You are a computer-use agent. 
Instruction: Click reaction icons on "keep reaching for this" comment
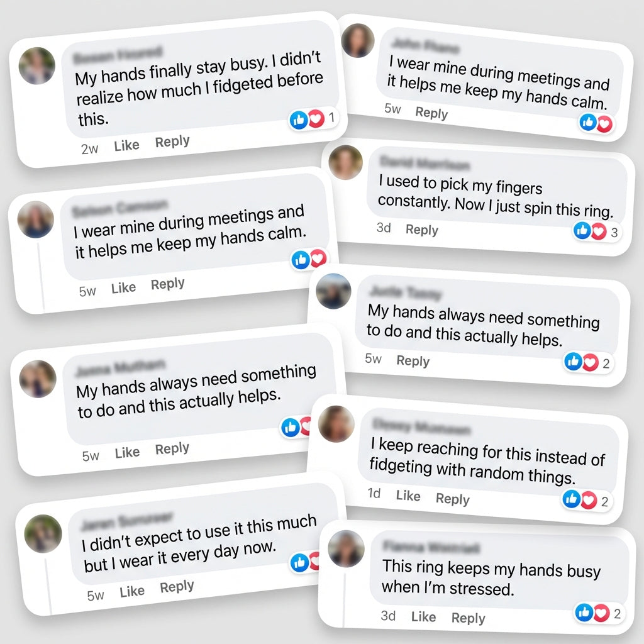click(580, 500)
